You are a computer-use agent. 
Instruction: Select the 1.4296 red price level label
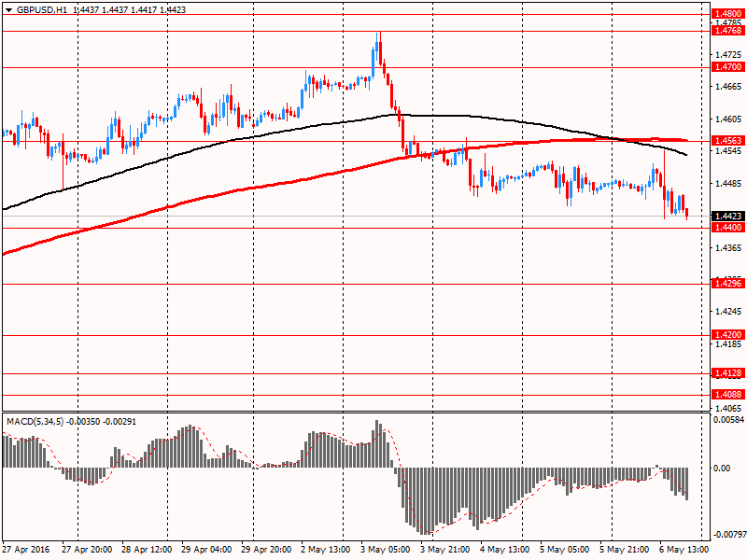click(728, 284)
